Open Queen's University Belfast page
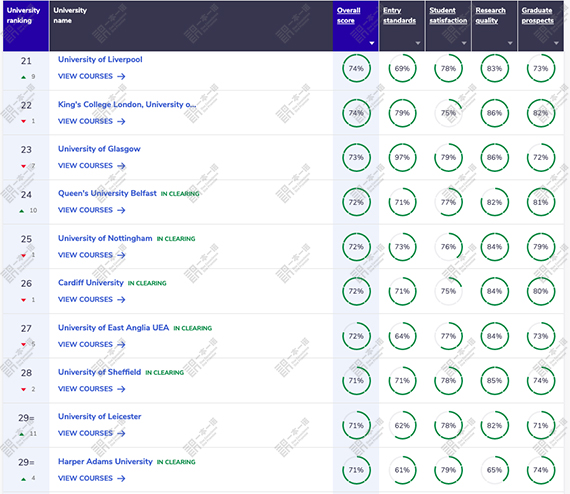Image resolution: width=570 pixels, height=494 pixels. [107, 193]
